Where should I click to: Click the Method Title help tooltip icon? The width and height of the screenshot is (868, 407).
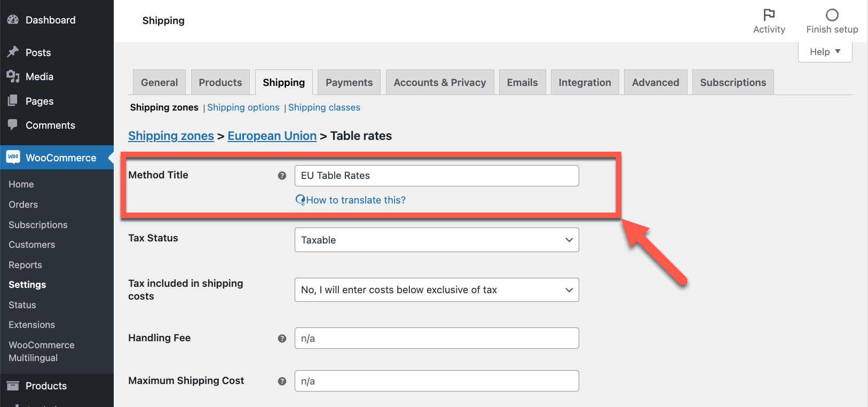coord(282,176)
